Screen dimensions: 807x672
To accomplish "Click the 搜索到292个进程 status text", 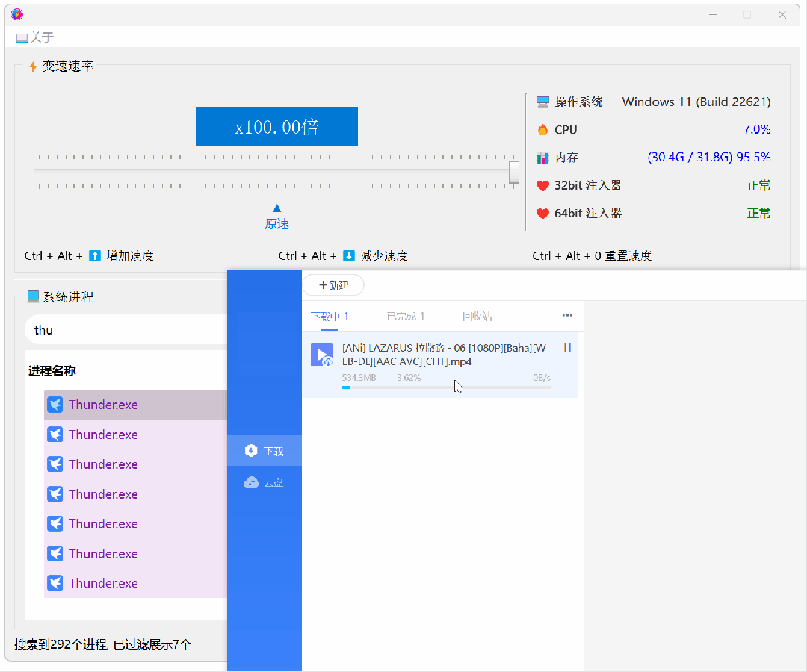I will [102, 644].
